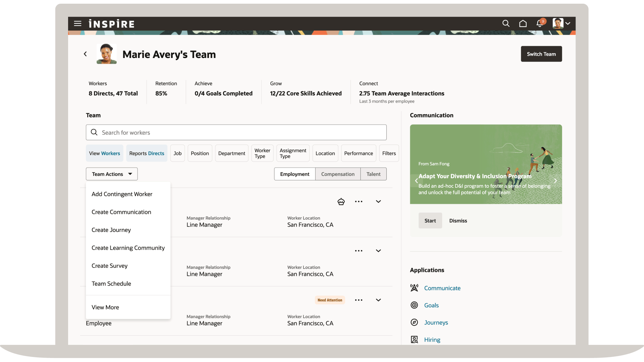Click the cupcake birthday icon
This screenshot has height=362, width=644.
click(x=341, y=201)
